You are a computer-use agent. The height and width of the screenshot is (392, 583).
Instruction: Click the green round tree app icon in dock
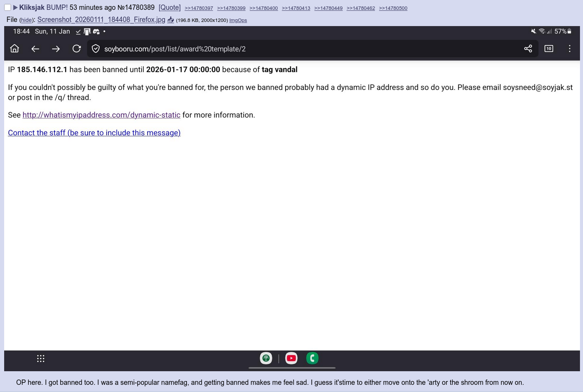pos(266,358)
